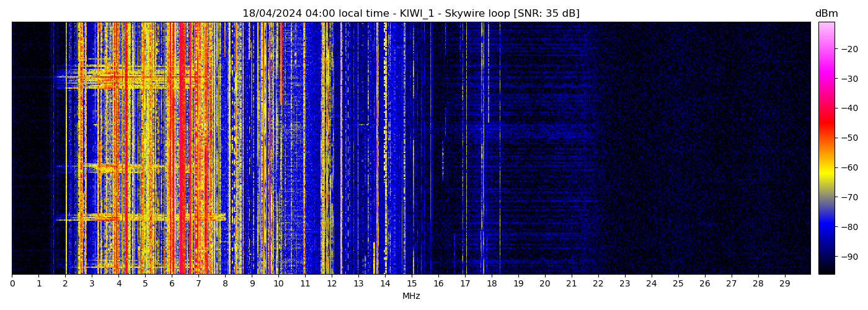Click the 26 MHz x-axis tick label

tap(705, 284)
